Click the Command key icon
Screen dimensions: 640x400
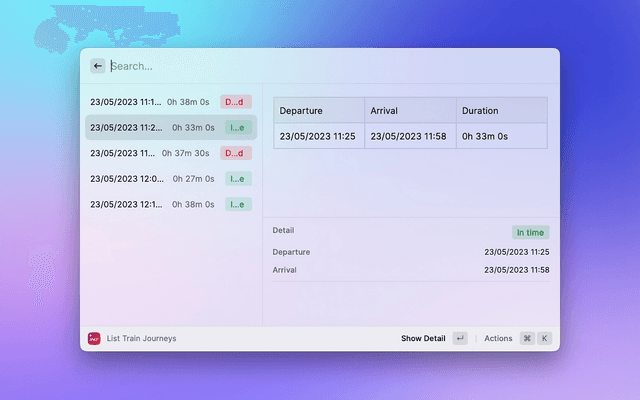[527, 339]
